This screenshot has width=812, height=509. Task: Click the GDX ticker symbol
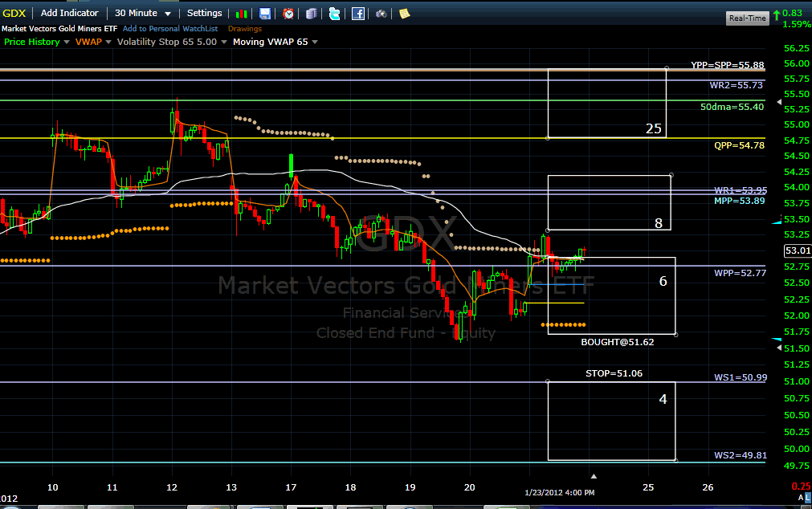[14, 13]
